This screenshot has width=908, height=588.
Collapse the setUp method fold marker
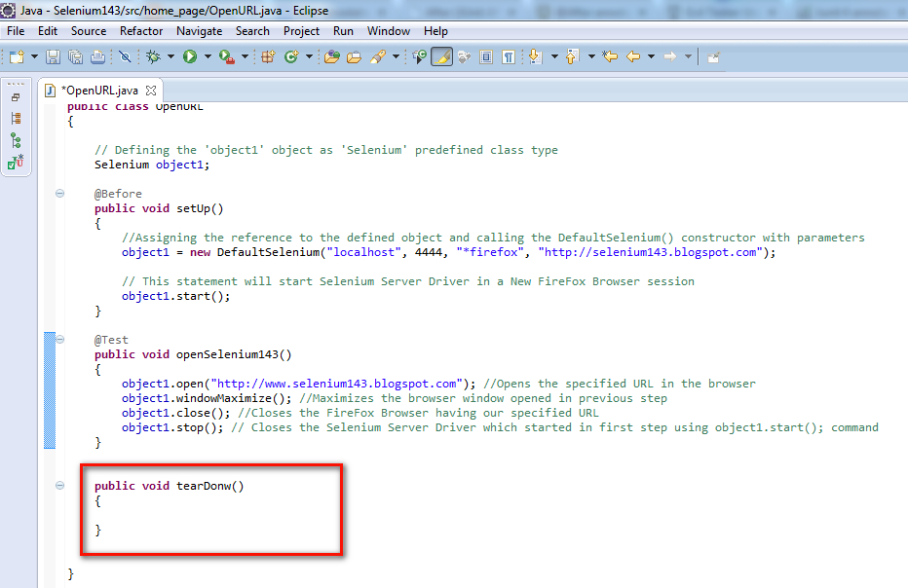59,194
